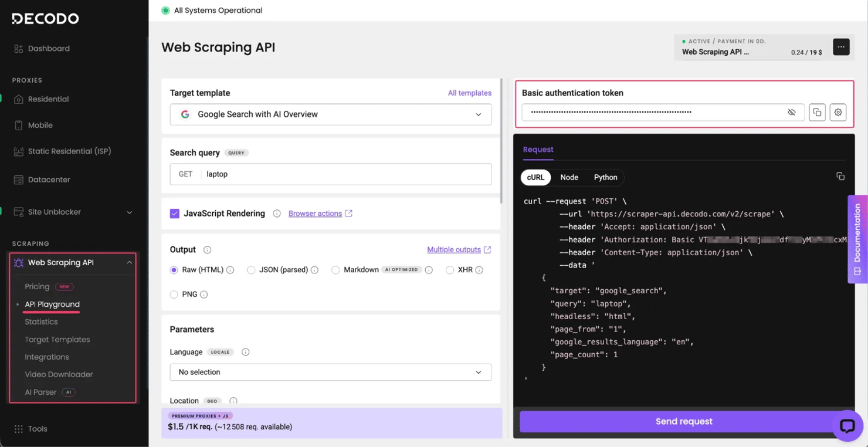Click the Residential proxies home icon
This screenshot has height=447, width=868.
click(18, 99)
